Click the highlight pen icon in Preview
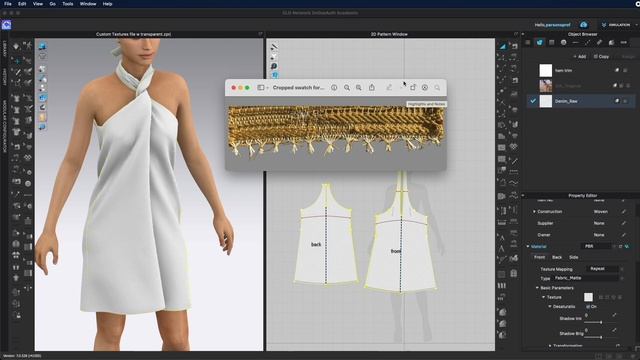Viewport: 640px width, 360px height. click(x=389, y=88)
